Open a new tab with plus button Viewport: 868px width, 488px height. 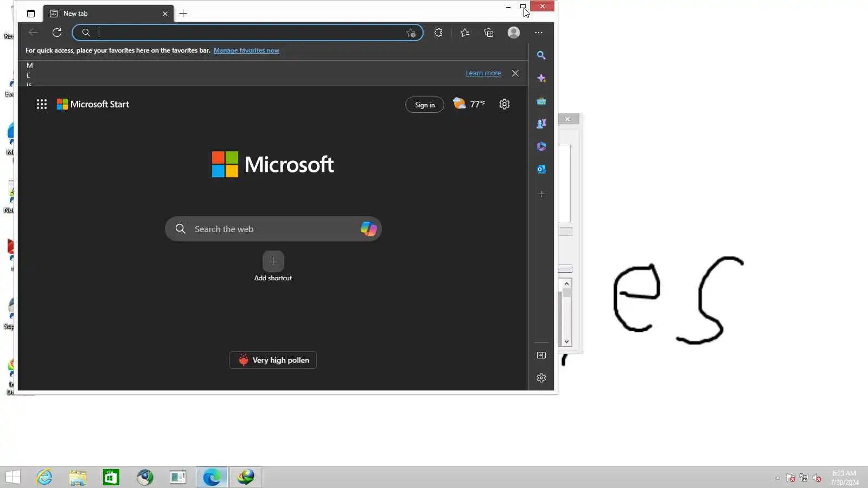point(183,14)
